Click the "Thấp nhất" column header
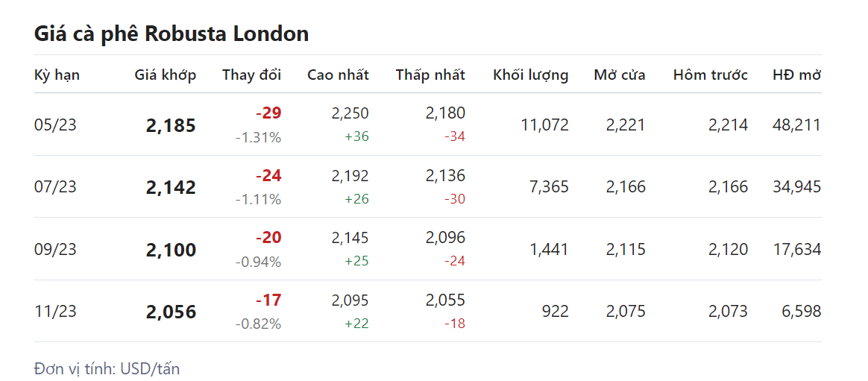Viewport: 868px width, 381px height. pyautogui.click(x=430, y=75)
